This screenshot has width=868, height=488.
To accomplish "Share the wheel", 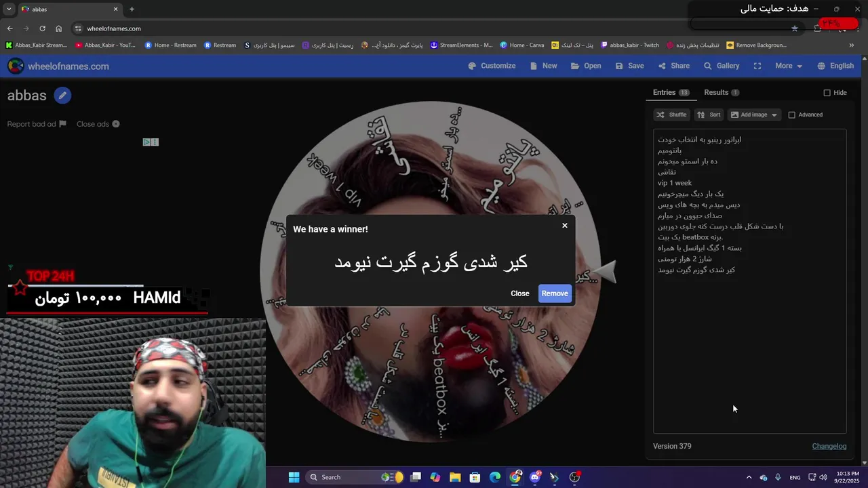I will tap(673, 66).
